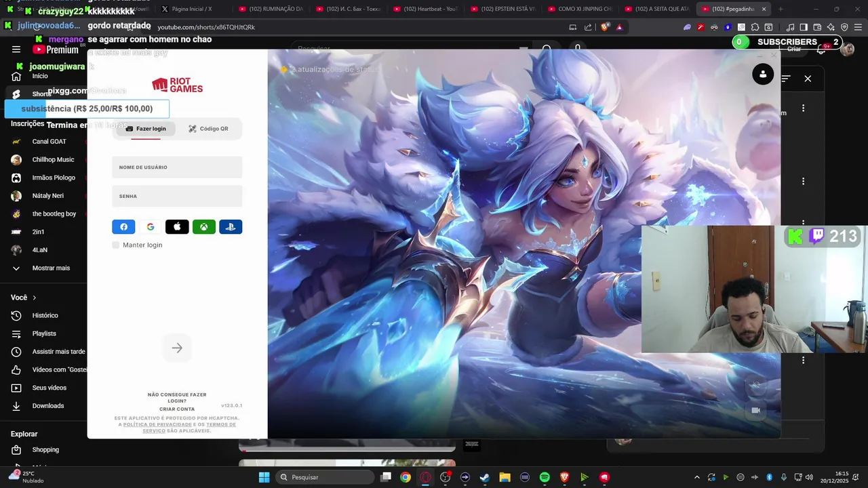868x488 pixels.
Task: Click the Riot Games logo
Action: tap(177, 85)
